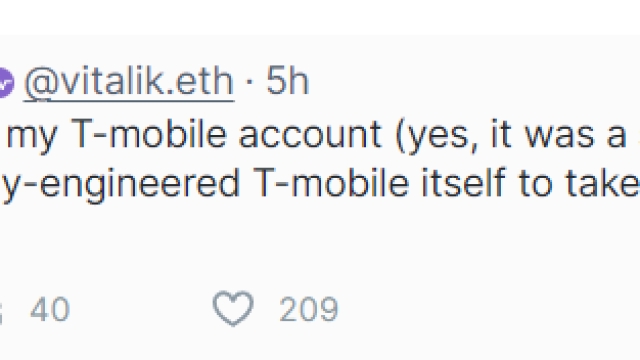Viewport: 640px width, 360px height.
Task: Click the blank area below the post text
Action: (320, 245)
